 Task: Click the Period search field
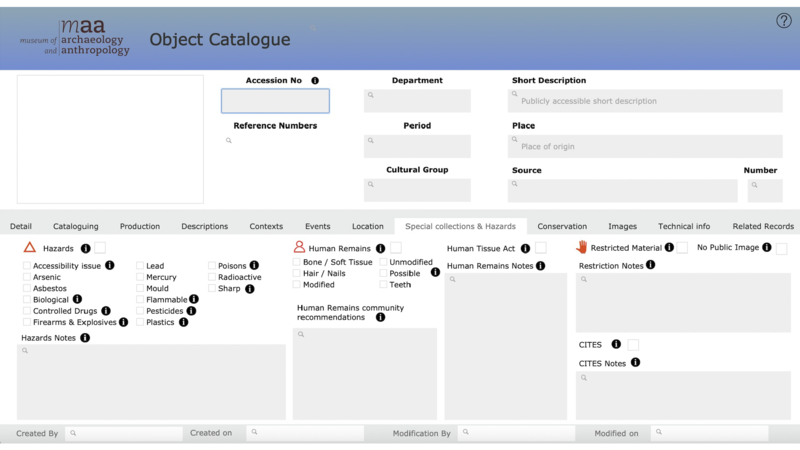[417, 146]
